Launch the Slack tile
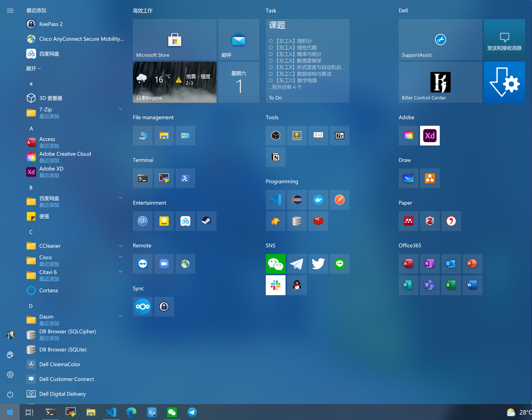The image size is (532, 420). pyautogui.click(x=276, y=285)
